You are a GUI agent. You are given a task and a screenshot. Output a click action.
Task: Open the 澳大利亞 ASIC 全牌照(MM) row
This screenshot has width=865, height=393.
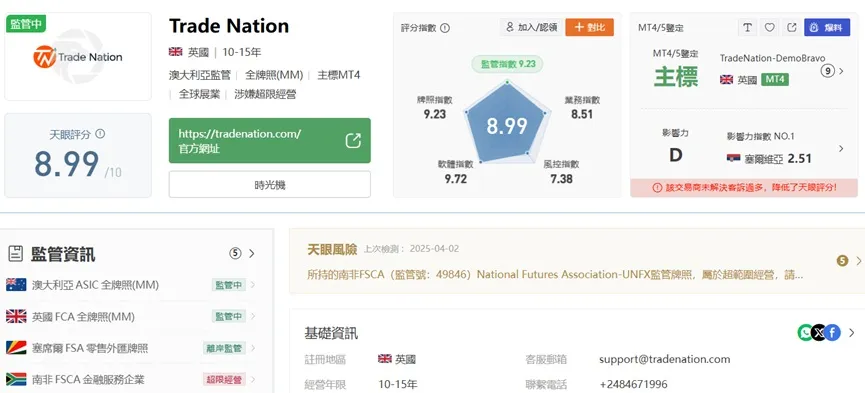coord(131,285)
